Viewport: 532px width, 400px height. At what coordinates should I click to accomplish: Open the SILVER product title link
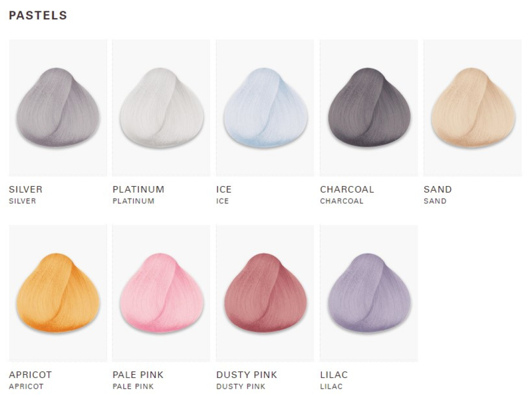tap(26, 189)
